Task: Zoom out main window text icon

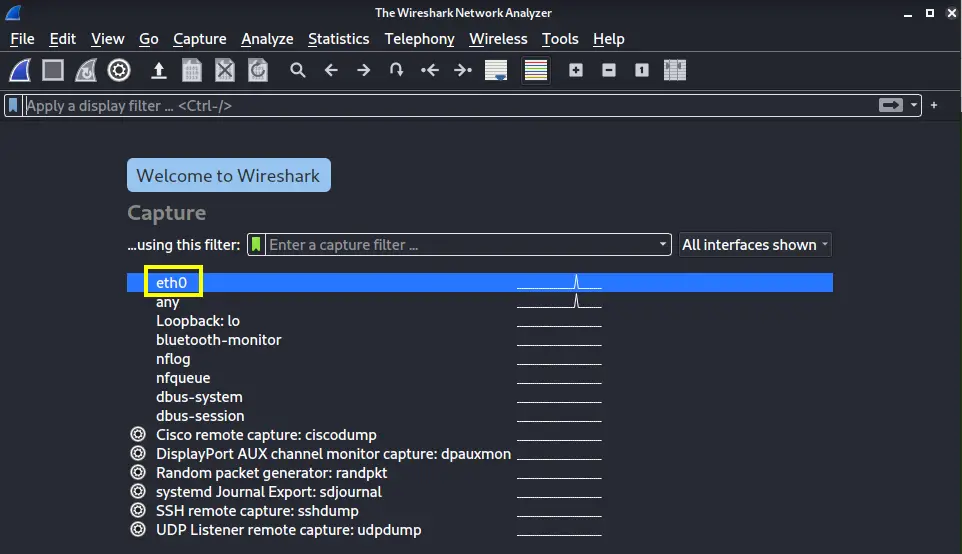Action: pyautogui.click(x=609, y=70)
